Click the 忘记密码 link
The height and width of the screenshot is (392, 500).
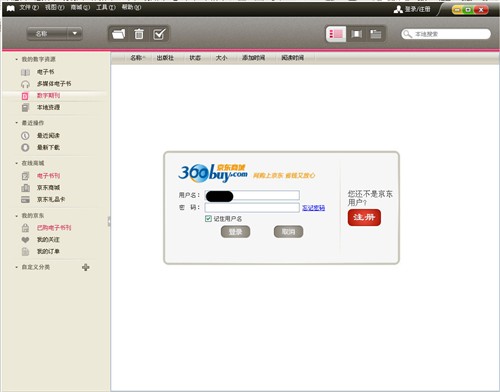pyautogui.click(x=313, y=208)
